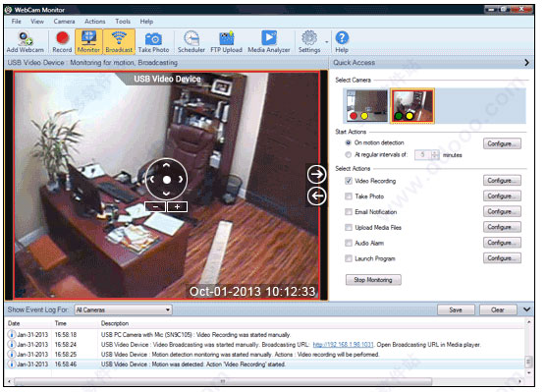Save the event log

pyautogui.click(x=456, y=310)
